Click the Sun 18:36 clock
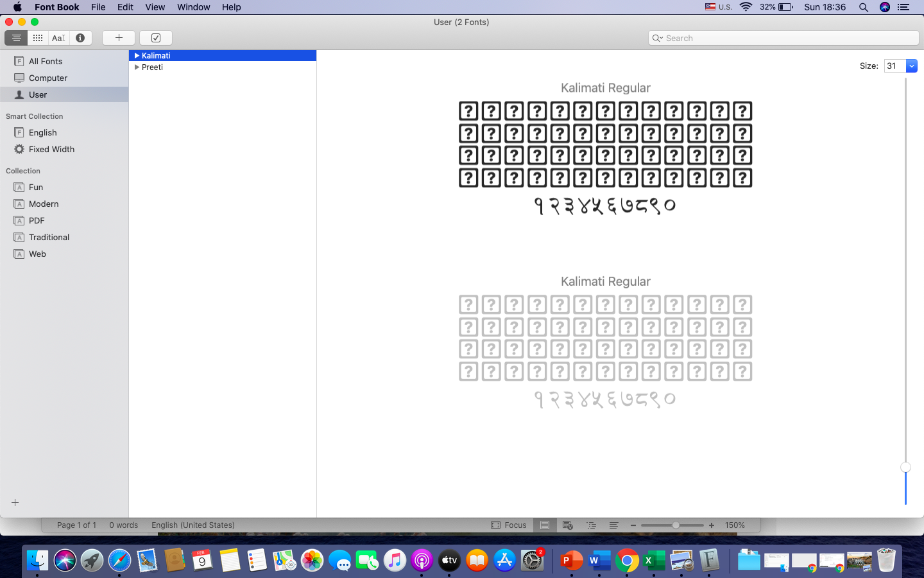 825,7
